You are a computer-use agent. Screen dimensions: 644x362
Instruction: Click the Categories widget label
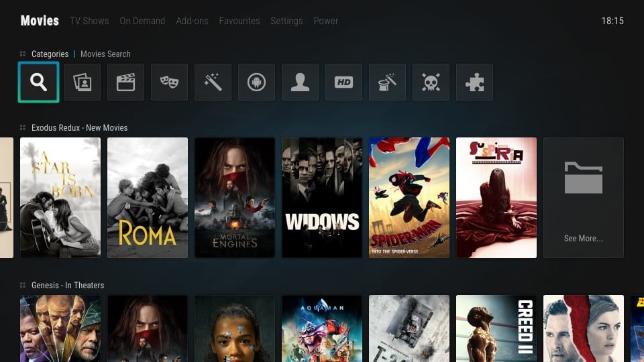(50, 54)
